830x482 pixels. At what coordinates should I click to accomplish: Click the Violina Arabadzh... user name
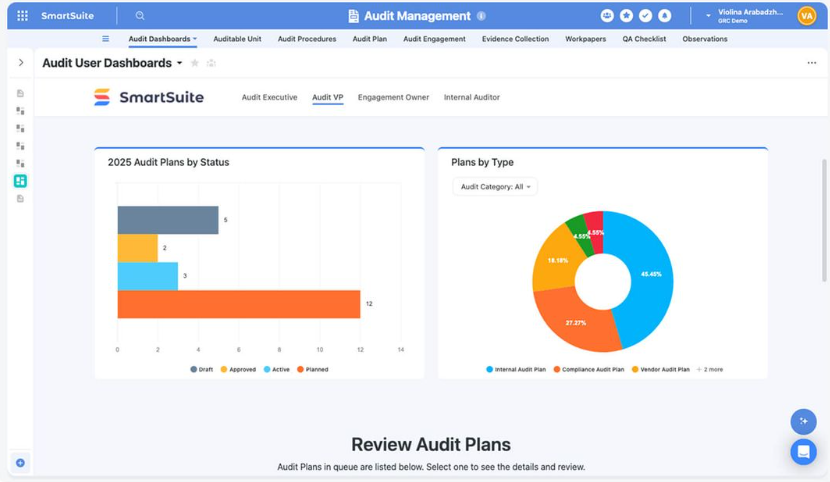(x=750, y=12)
